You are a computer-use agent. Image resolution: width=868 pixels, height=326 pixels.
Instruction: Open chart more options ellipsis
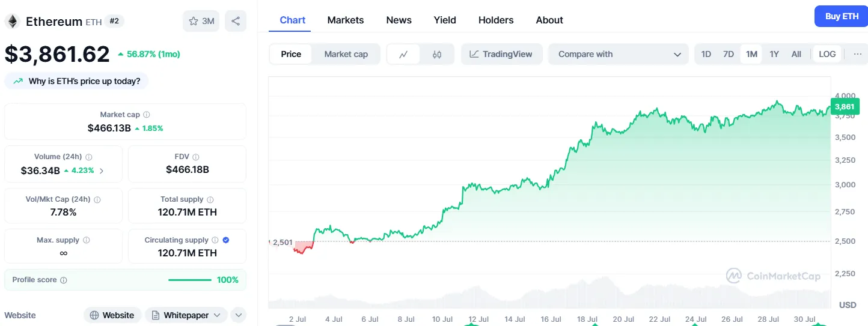tap(857, 54)
